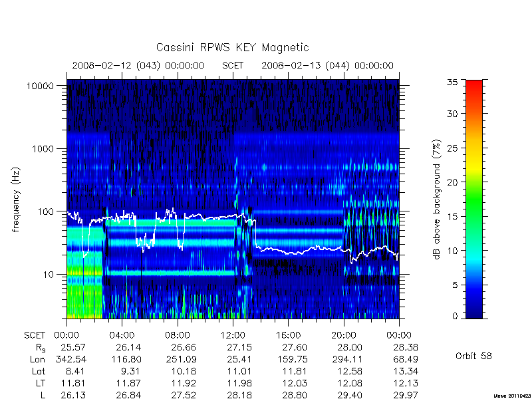Click the 'SCET' label above the plot

(233, 65)
